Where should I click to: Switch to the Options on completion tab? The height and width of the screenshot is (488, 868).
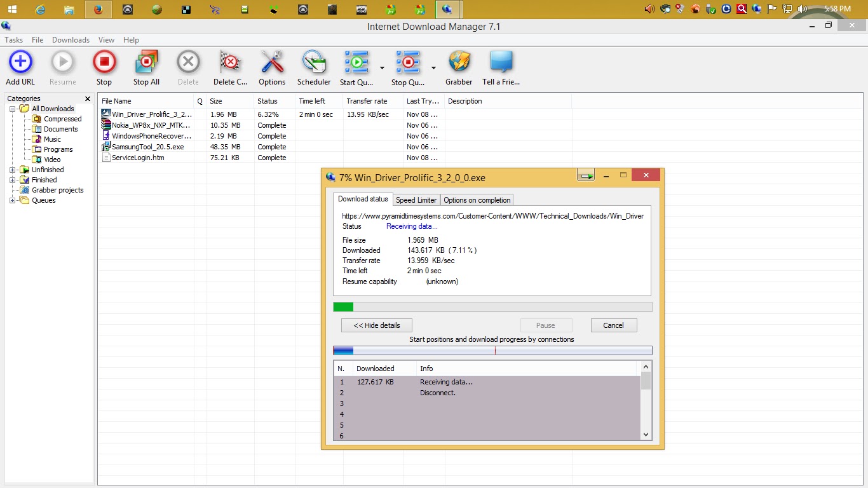[x=477, y=200]
